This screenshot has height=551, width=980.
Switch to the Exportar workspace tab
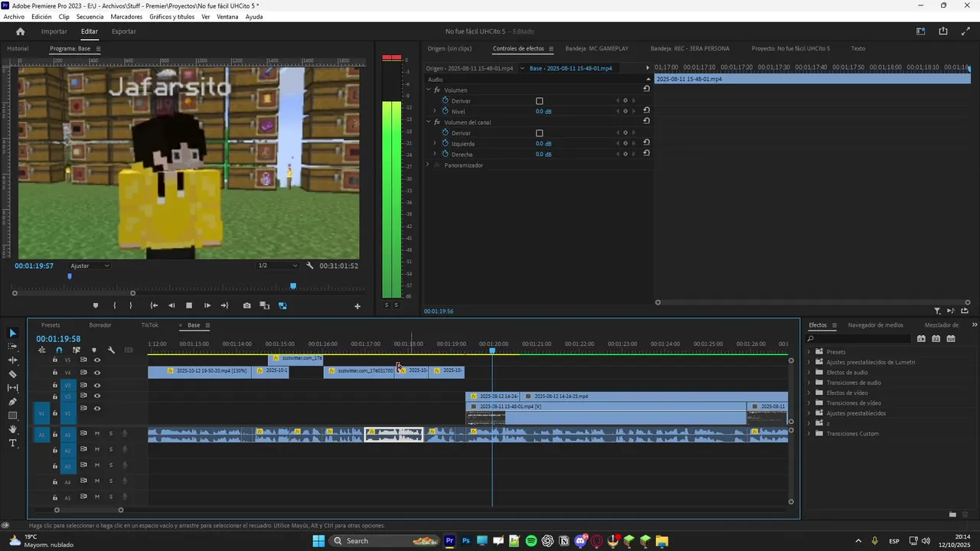(123, 31)
